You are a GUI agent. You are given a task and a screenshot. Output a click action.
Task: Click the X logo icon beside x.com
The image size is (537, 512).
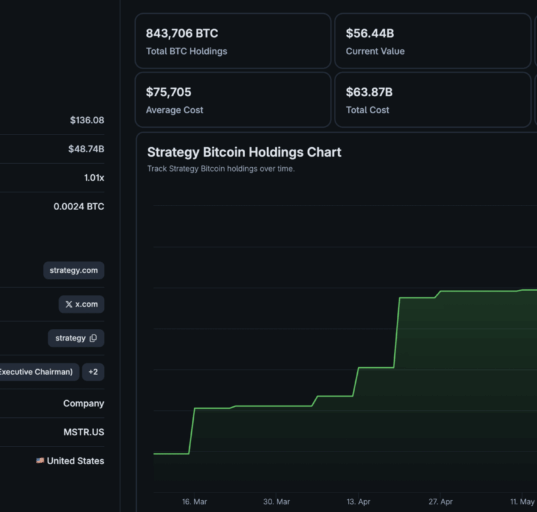[x=69, y=304]
